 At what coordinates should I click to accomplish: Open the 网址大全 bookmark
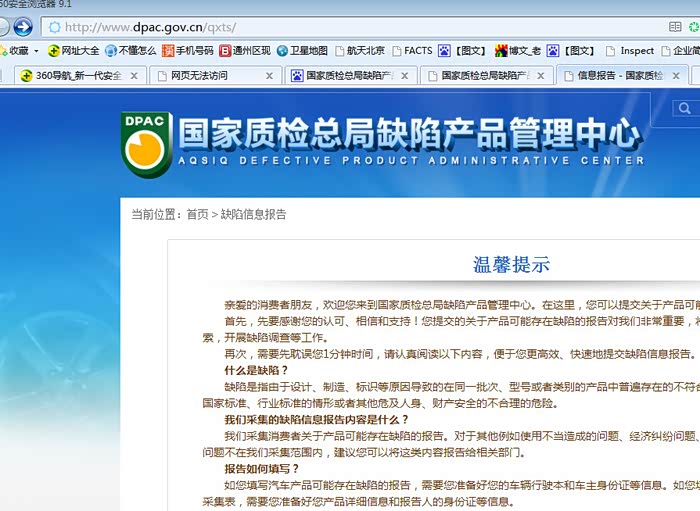pyautogui.click(x=73, y=51)
